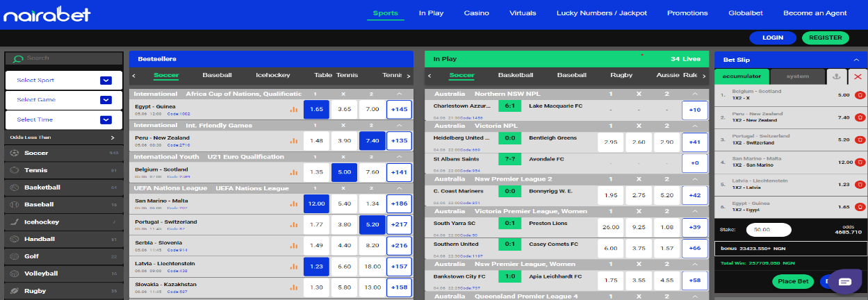Screen dimensions: 868x300
Task: Delete San Marino - Malta bet slip entry
Action: coord(860,162)
